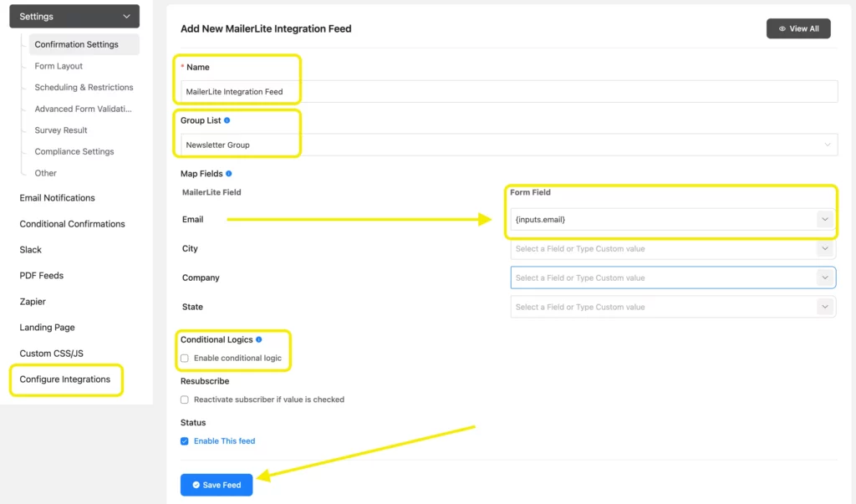Screen dimensions: 856x504
Task: Open Company field dropdown arrow
Action: pos(825,278)
